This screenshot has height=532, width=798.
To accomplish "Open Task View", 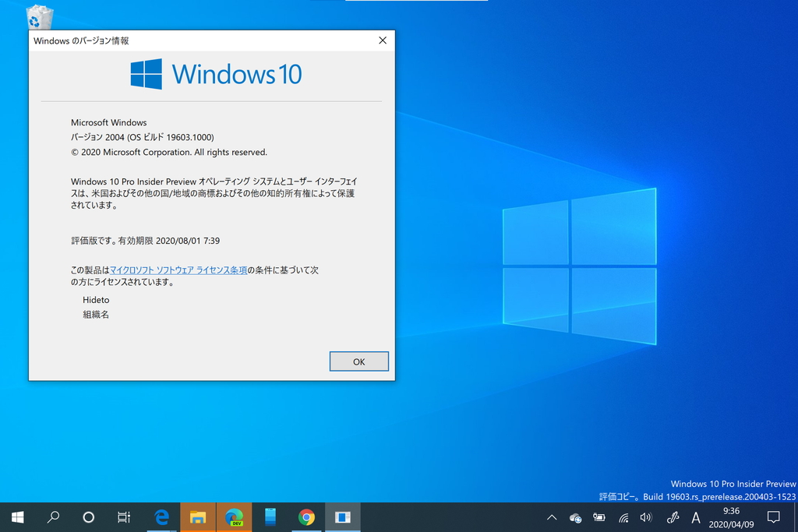I will (x=123, y=516).
